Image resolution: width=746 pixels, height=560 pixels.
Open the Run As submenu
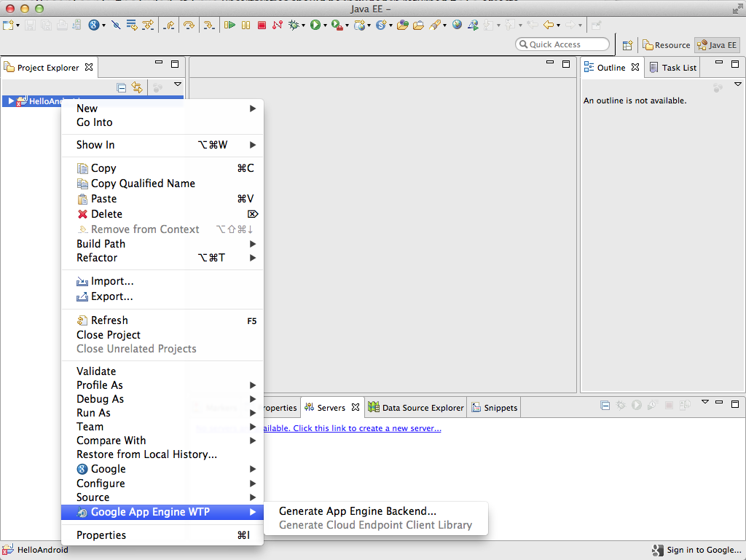(162, 413)
